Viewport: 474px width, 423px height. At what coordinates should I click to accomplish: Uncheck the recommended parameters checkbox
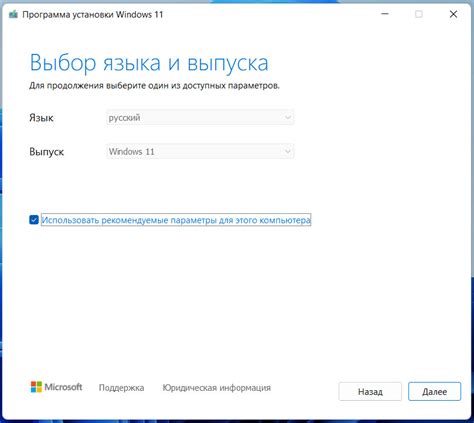click(34, 220)
